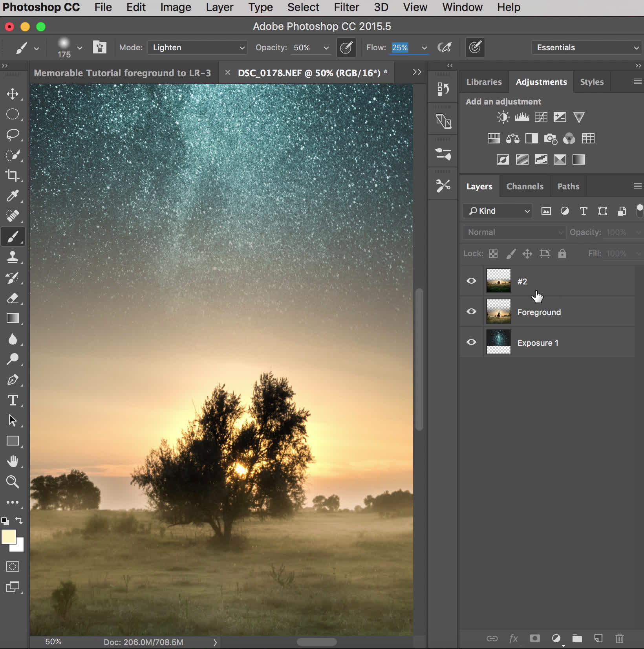Open the Styles panel tab
The height and width of the screenshot is (649, 644).
591,82
